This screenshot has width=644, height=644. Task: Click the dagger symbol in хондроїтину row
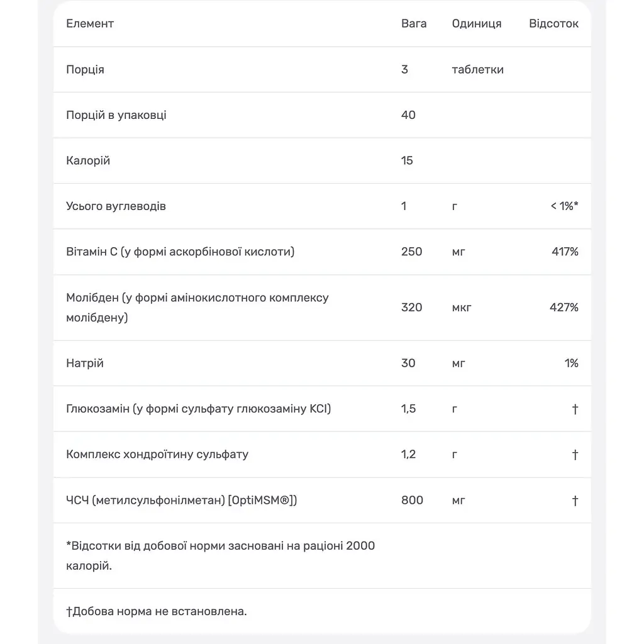click(x=575, y=455)
